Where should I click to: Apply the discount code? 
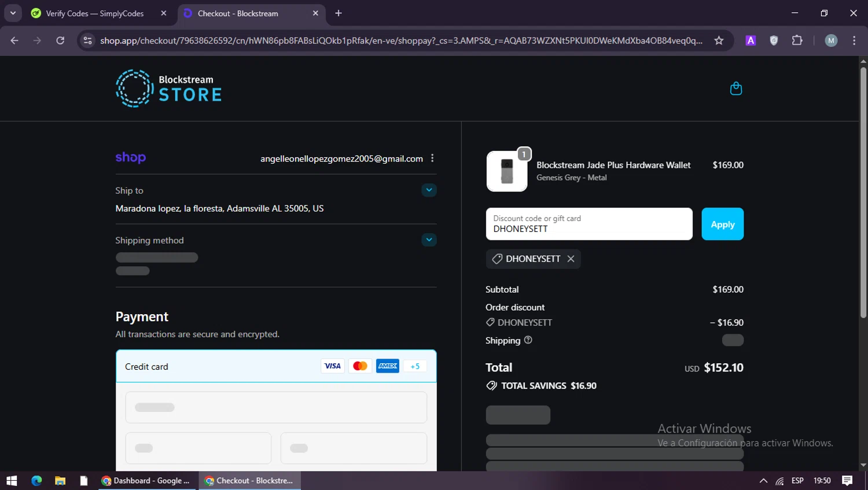point(722,224)
